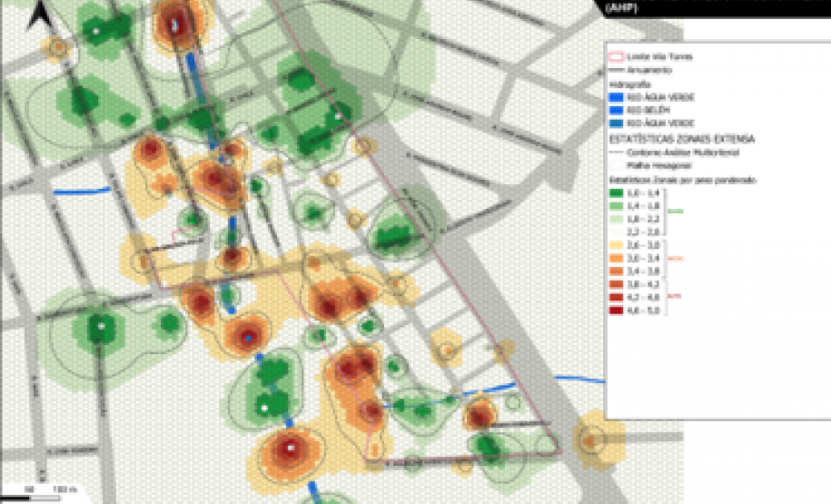Pick the light yellow 2,6 – 3,0 swatch
Image resolution: width=831 pixels, height=504 pixels.
click(615, 245)
